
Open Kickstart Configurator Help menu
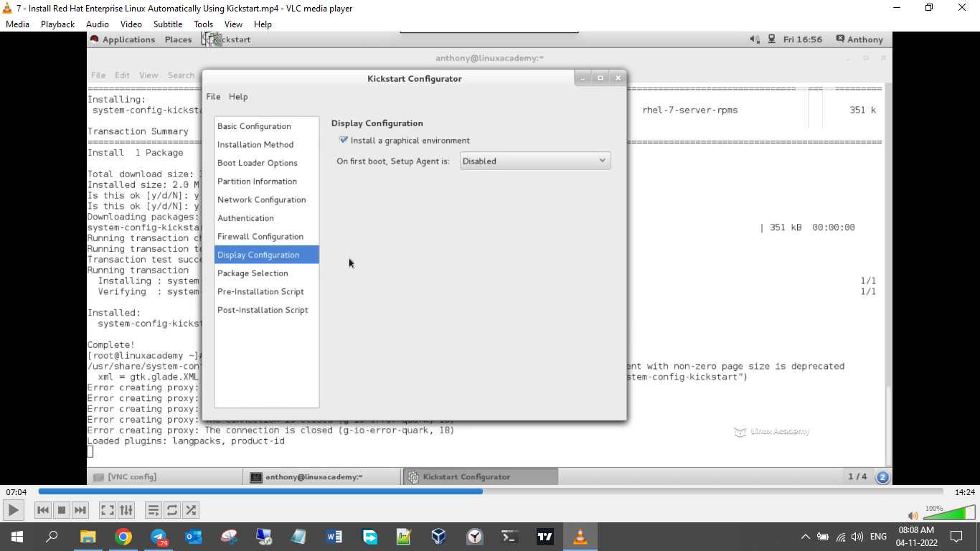238,97
